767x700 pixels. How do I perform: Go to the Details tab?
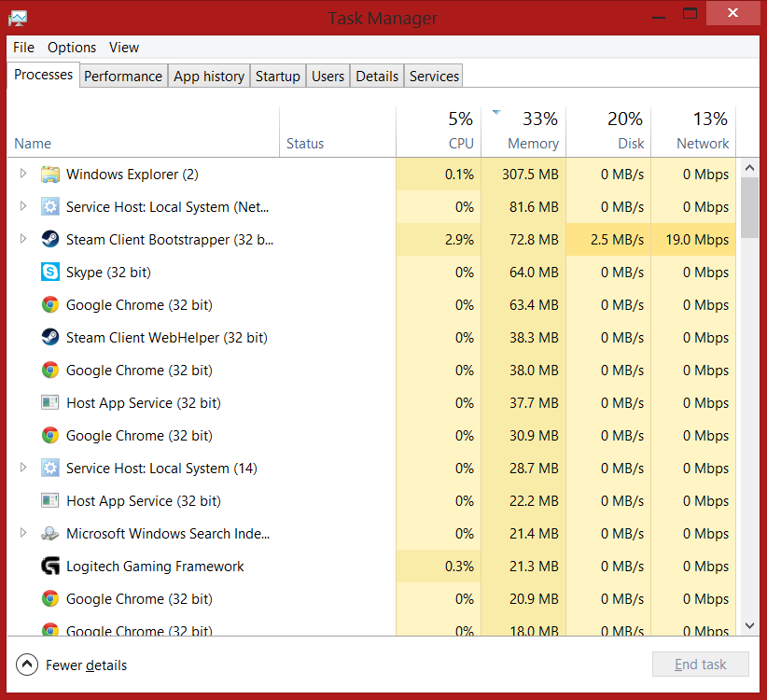click(377, 77)
